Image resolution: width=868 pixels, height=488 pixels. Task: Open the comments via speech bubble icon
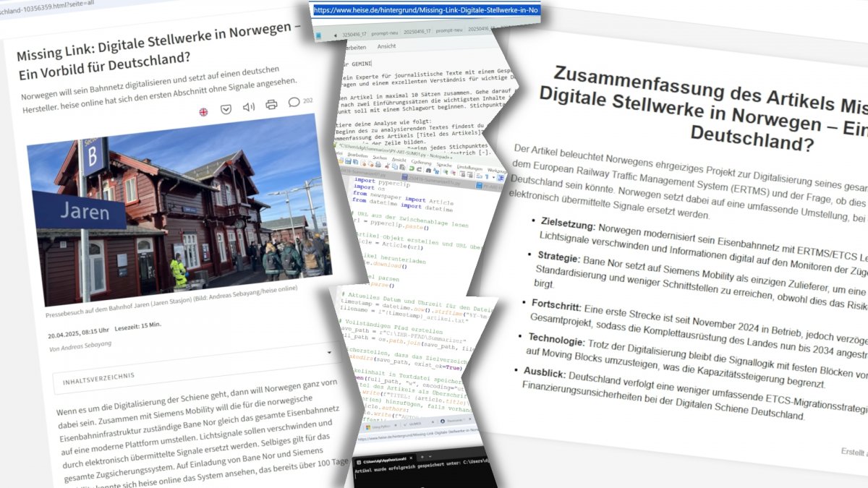(x=294, y=102)
